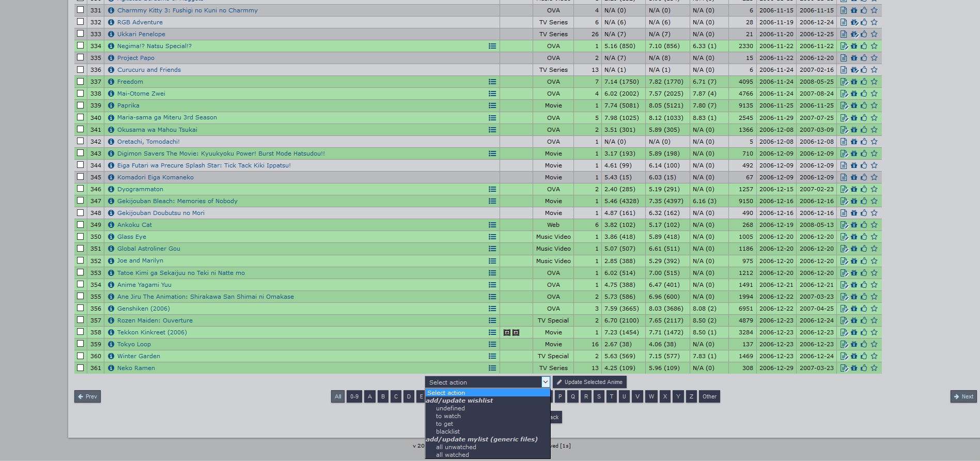980x461 pixels.
Task: Filter anime list by letter S
Action: pos(599,396)
